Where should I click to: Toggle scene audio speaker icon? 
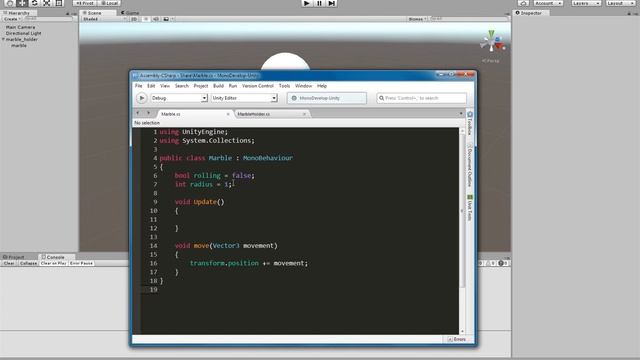pos(156,19)
